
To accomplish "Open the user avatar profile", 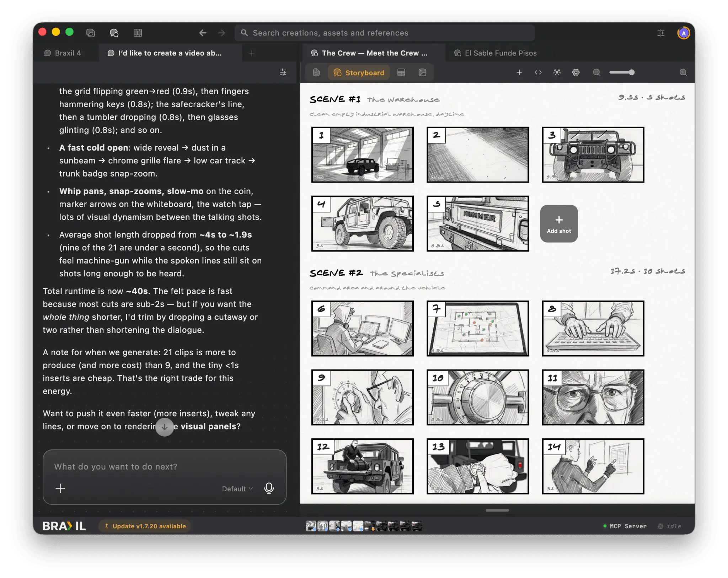I will pos(684,33).
